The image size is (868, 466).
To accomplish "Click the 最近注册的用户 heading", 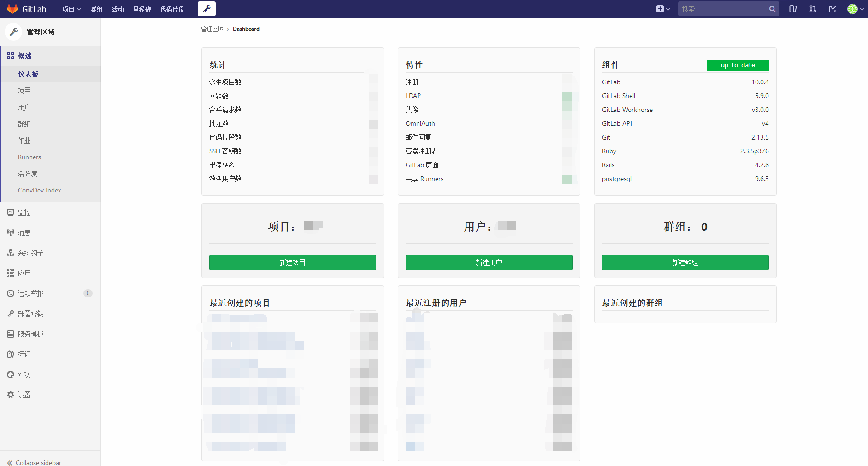I will pyautogui.click(x=436, y=303).
